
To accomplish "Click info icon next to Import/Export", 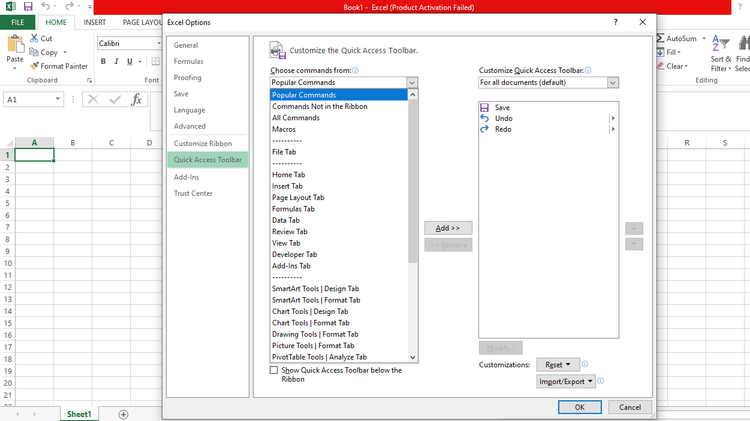I will [x=601, y=381].
